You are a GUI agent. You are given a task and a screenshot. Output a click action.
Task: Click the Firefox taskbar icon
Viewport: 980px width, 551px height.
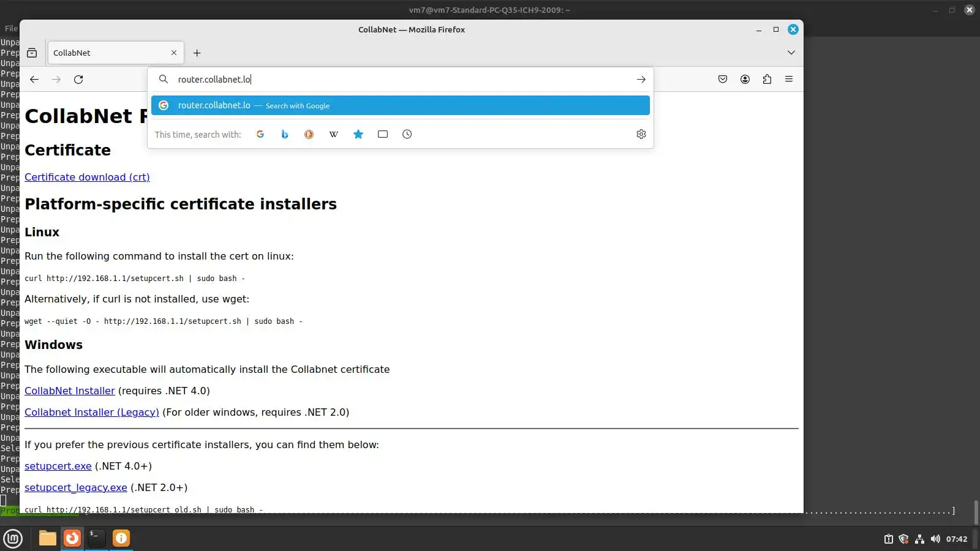pyautogui.click(x=72, y=538)
